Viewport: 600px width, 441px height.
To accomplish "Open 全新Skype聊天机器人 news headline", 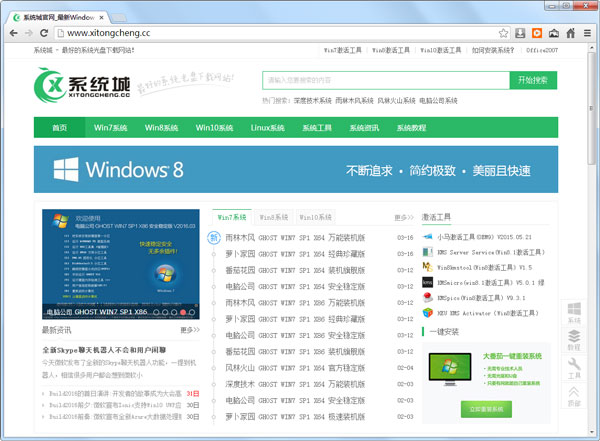I will click(x=104, y=350).
